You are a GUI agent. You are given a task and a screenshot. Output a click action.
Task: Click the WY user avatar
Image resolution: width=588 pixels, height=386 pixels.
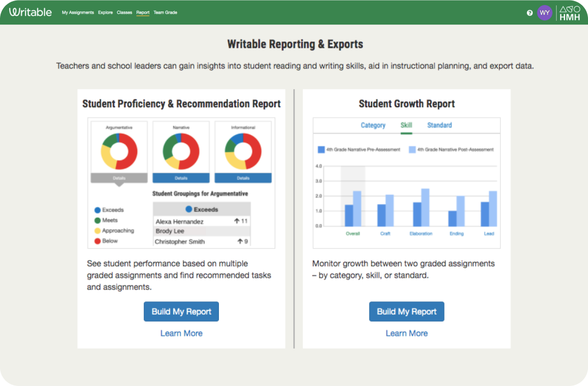[544, 12]
